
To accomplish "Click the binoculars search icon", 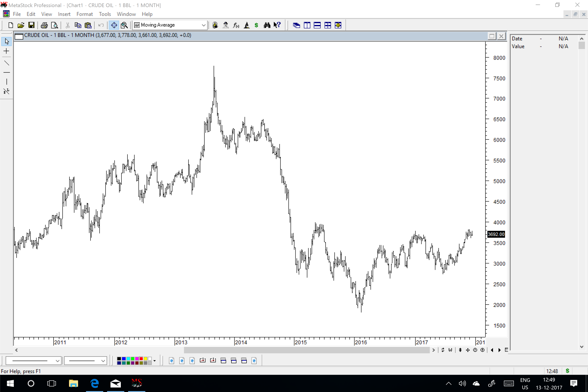I will (267, 25).
